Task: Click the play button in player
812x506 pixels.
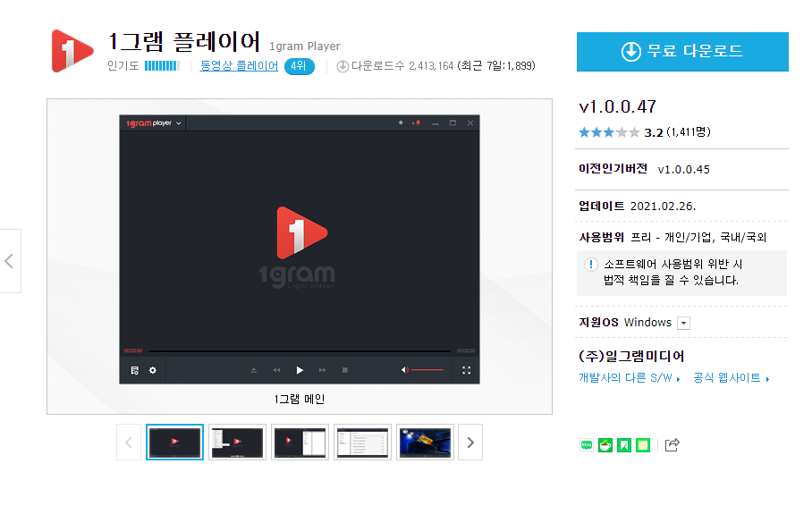Action: tap(300, 370)
